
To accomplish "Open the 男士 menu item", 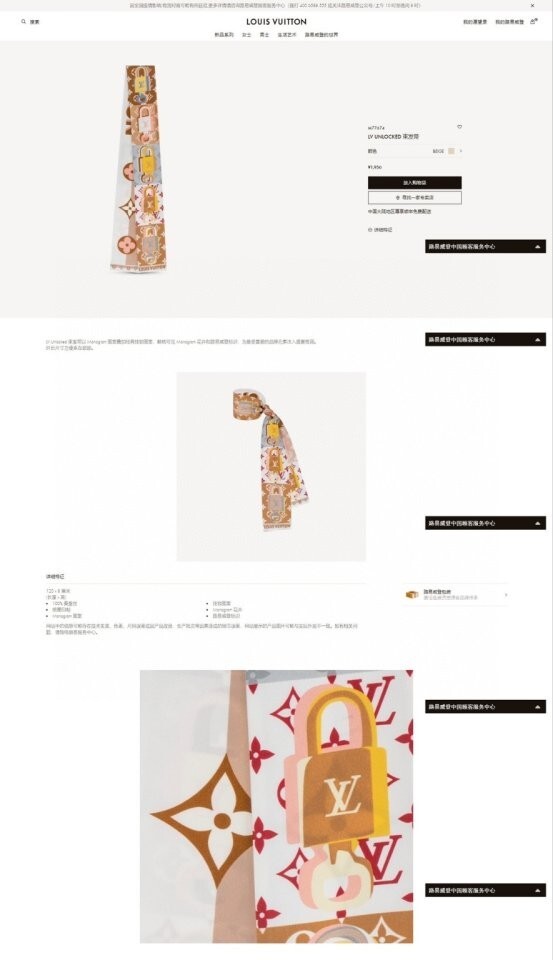I will [x=264, y=35].
